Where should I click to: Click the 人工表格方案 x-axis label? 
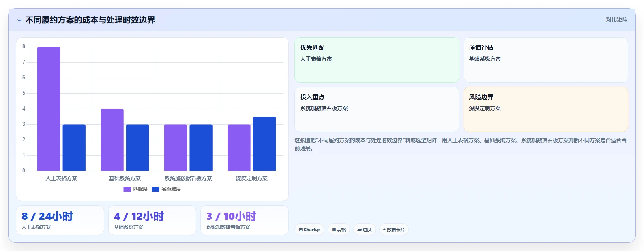coord(61,178)
